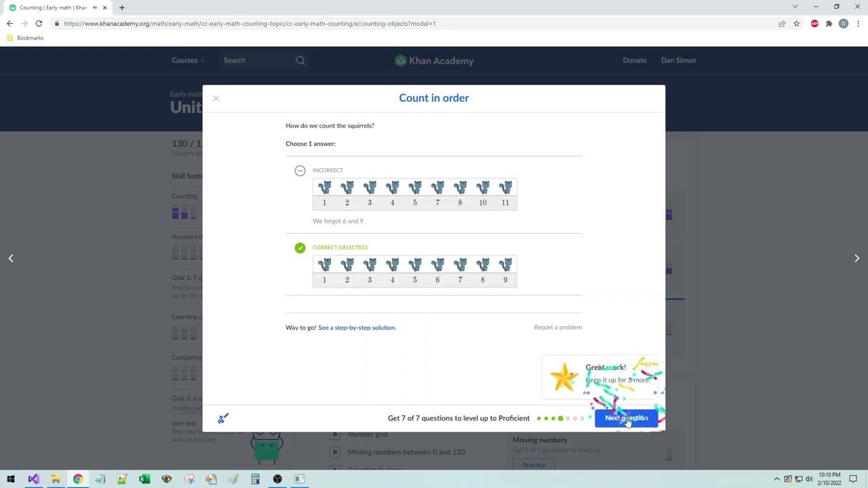This screenshot has width=868, height=488.
Task: Open the Adblock Plus extension icon
Action: click(814, 24)
